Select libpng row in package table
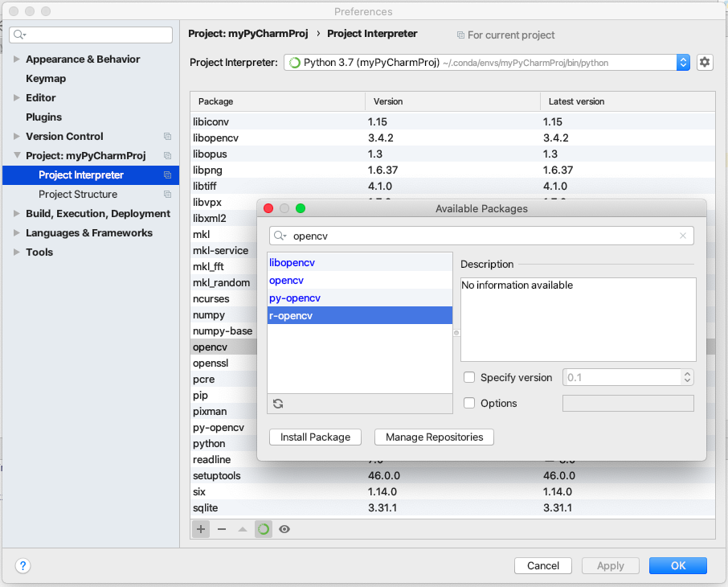The width and height of the screenshot is (728, 587). pos(452,170)
